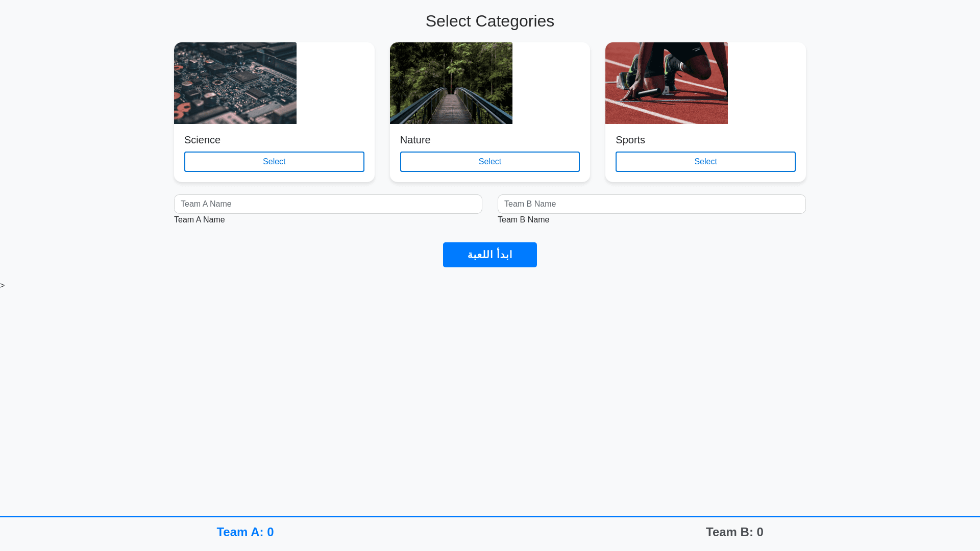Click the Science card title
The height and width of the screenshot is (551, 980).
(x=202, y=140)
